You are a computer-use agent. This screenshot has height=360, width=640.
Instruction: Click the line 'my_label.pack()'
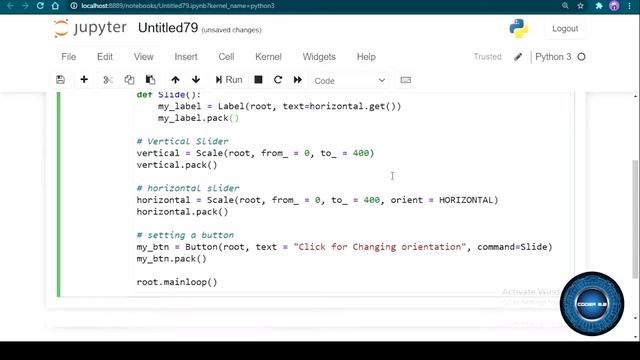pyautogui.click(x=198, y=118)
